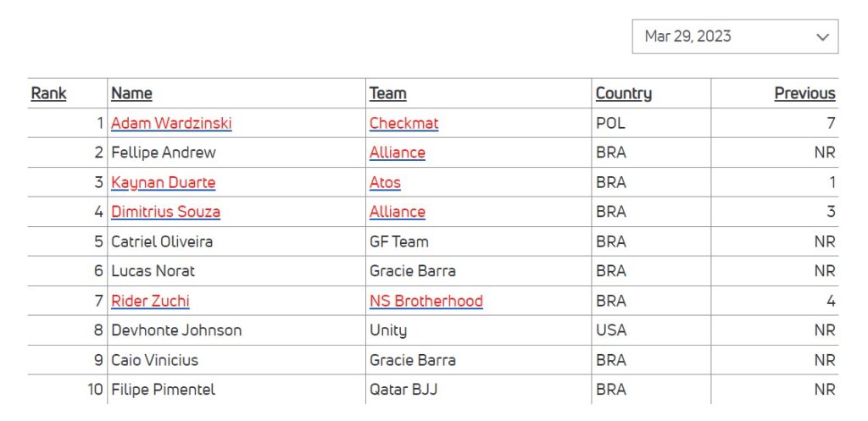Open the Atos team link
This screenshot has height=421, width=868.
[x=385, y=182]
